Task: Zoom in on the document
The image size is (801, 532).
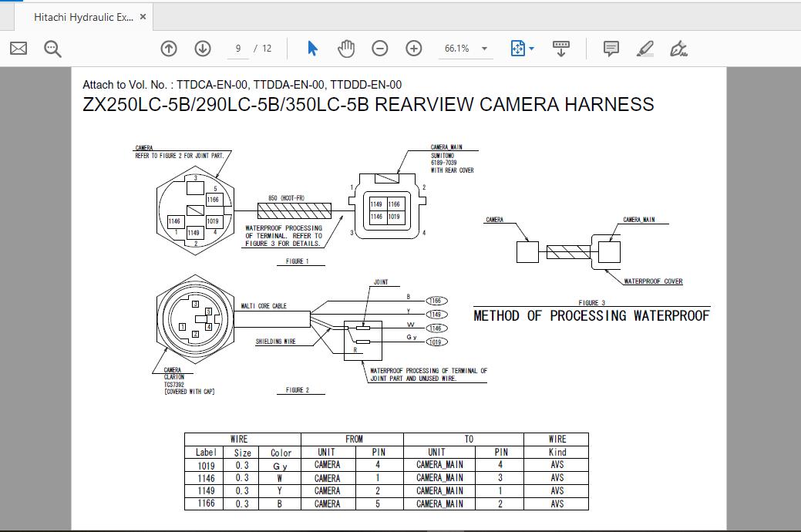Action: coord(413,48)
